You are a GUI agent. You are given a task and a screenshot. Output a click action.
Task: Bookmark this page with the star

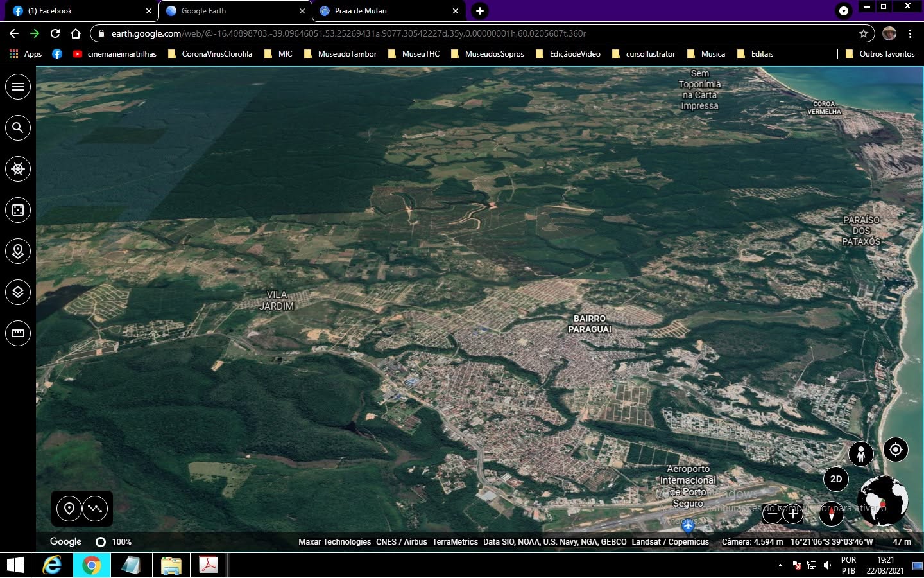click(x=864, y=33)
